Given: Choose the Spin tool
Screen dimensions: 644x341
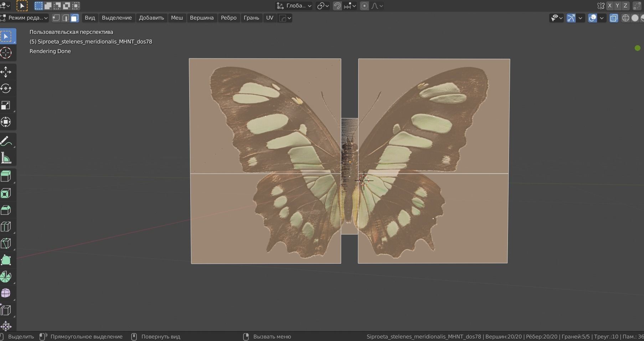Looking at the screenshot, I should pos(6,277).
